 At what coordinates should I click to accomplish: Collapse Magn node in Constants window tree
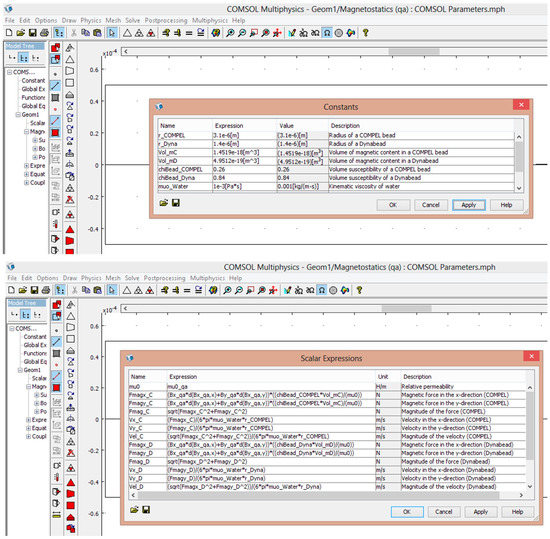(x=26, y=132)
